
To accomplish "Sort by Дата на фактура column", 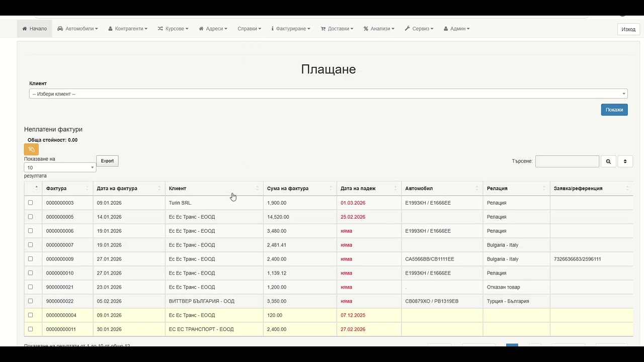I will click(x=129, y=189).
